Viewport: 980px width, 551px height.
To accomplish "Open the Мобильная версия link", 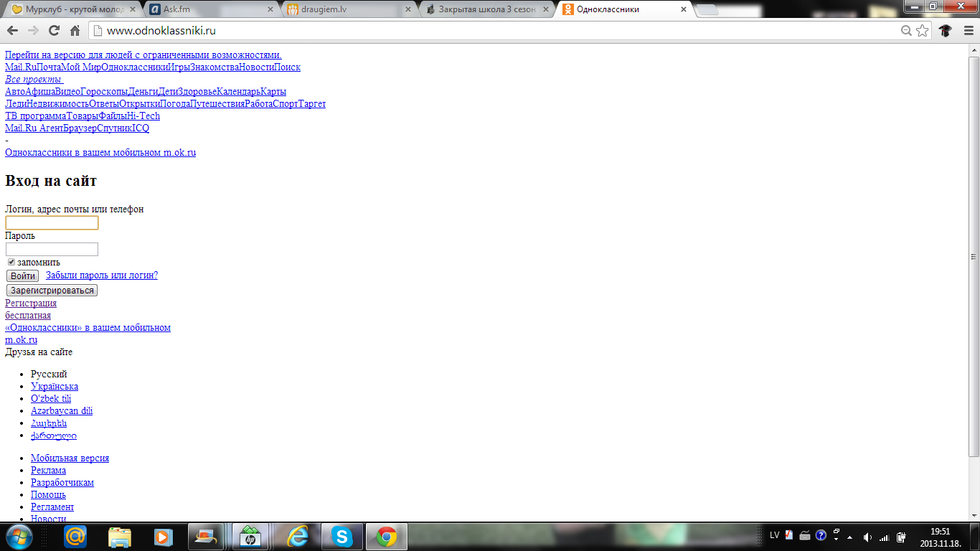I will [70, 458].
